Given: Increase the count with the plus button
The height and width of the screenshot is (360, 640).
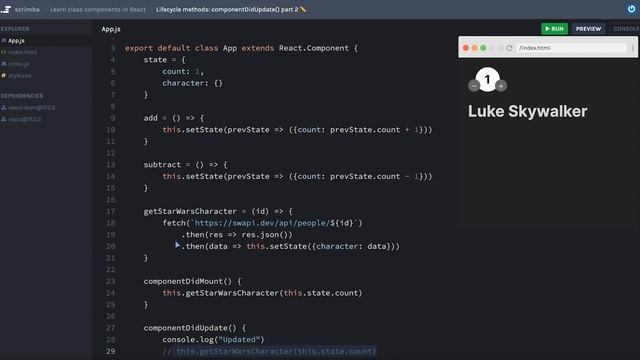Looking at the screenshot, I should click(x=501, y=86).
